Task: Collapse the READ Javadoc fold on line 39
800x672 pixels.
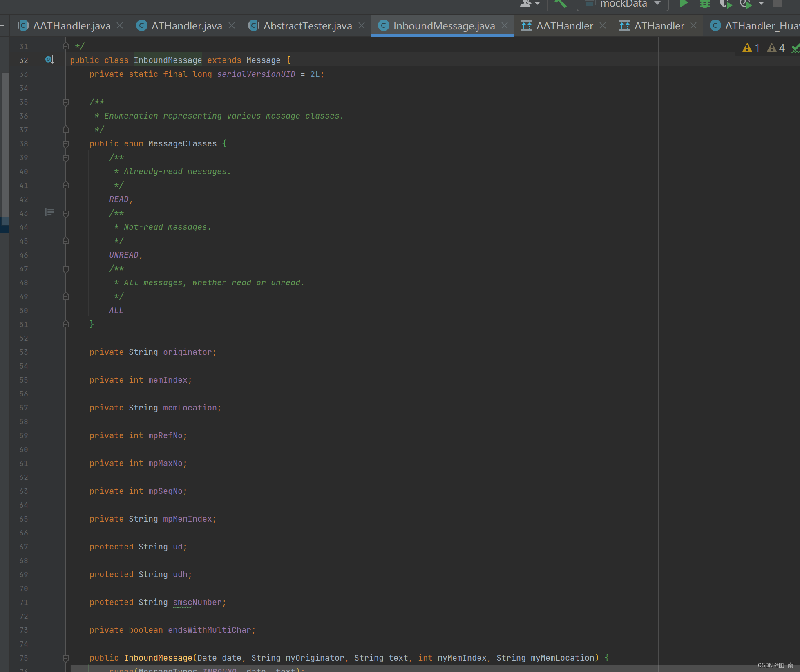Action: [66, 158]
